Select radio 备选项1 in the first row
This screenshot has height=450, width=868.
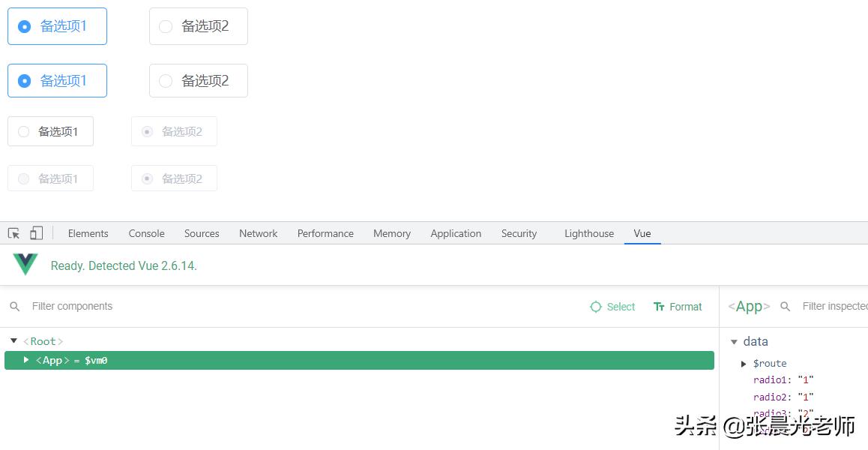57,26
